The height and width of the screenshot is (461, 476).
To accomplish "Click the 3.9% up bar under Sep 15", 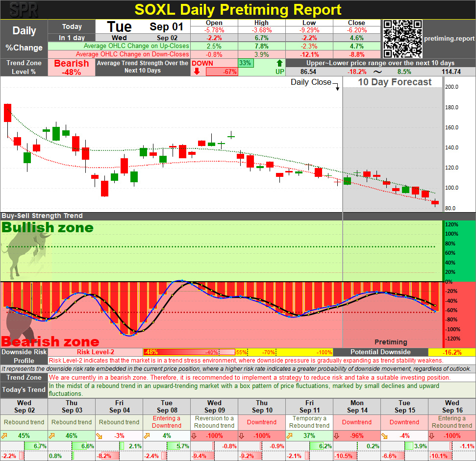I will (409, 446).
